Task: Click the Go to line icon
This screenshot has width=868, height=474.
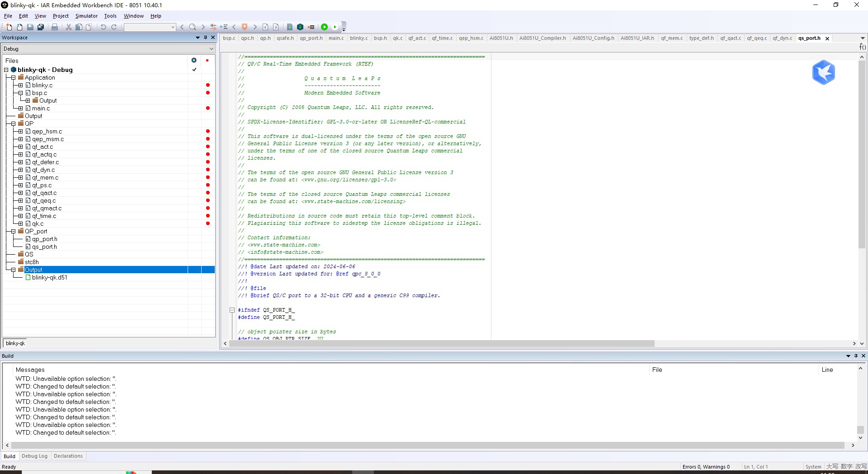Action: (x=224, y=27)
